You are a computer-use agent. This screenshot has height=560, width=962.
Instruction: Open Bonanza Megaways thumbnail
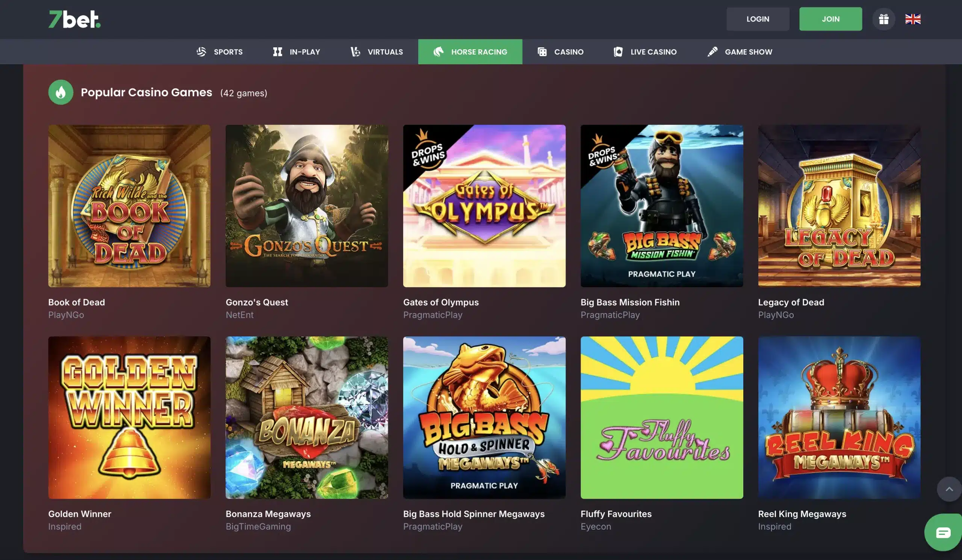(x=307, y=418)
